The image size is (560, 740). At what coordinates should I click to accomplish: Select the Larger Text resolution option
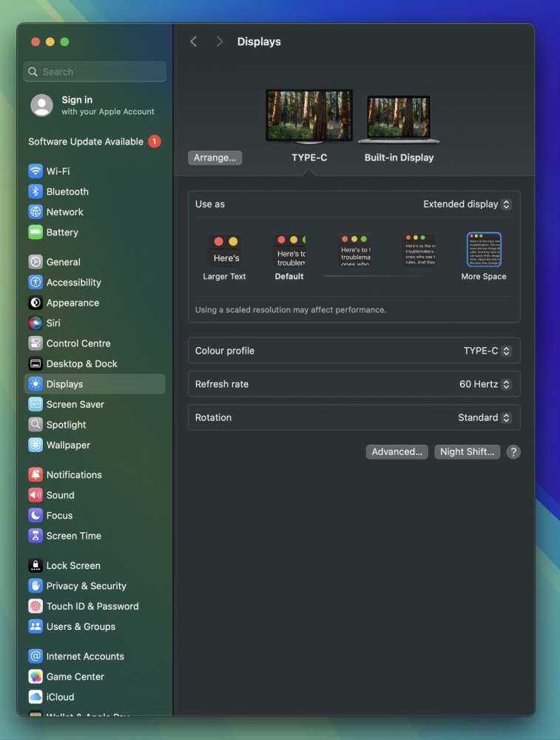point(225,257)
